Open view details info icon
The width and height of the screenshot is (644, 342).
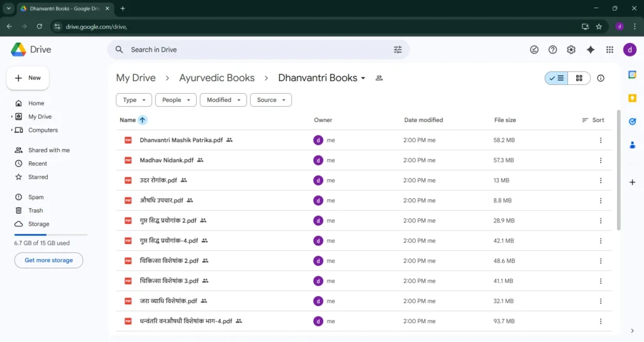click(601, 78)
